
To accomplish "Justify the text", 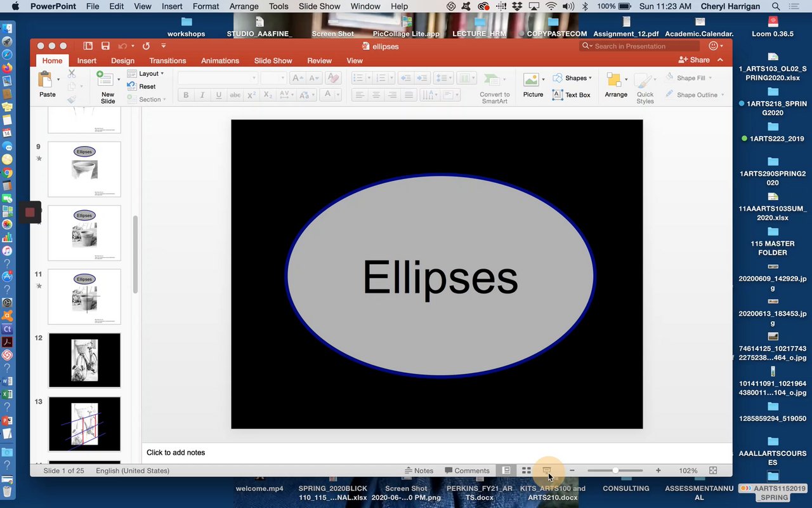I will (x=409, y=95).
